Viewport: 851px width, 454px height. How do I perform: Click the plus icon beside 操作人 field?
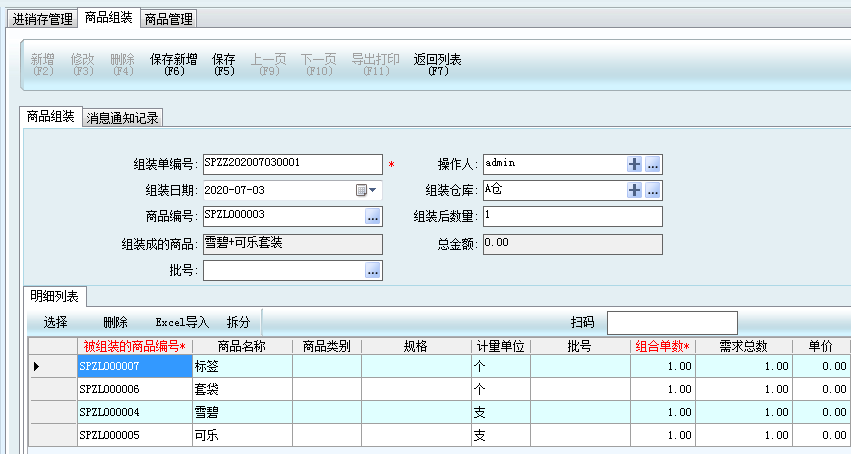(634, 164)
